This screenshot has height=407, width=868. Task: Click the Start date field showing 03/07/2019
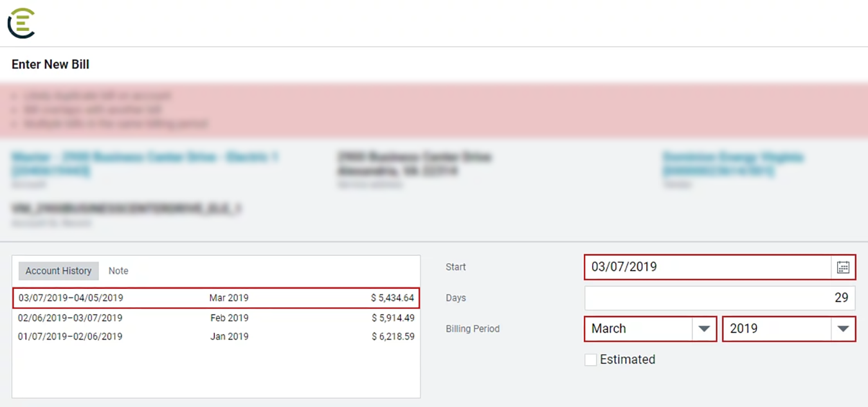[x=708, y=267]
